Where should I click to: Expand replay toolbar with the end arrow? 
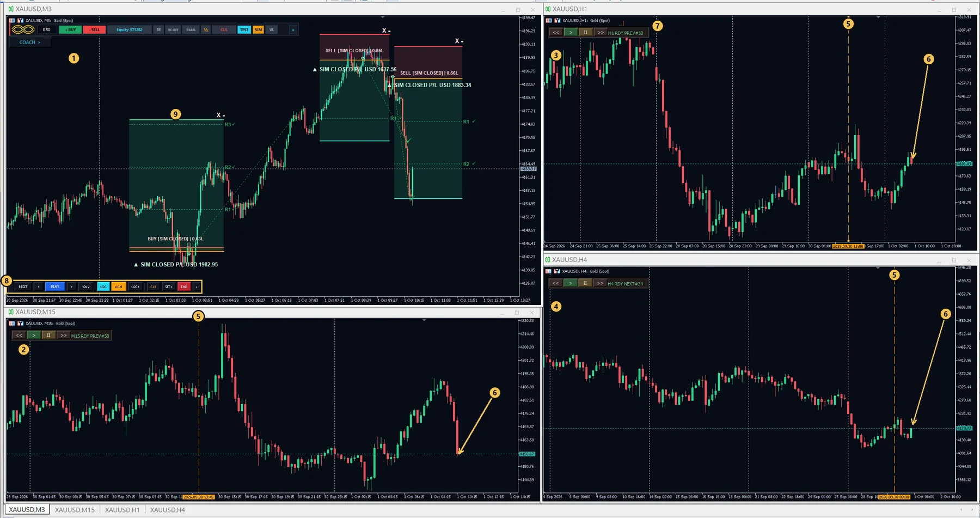[x=197, y=287]
